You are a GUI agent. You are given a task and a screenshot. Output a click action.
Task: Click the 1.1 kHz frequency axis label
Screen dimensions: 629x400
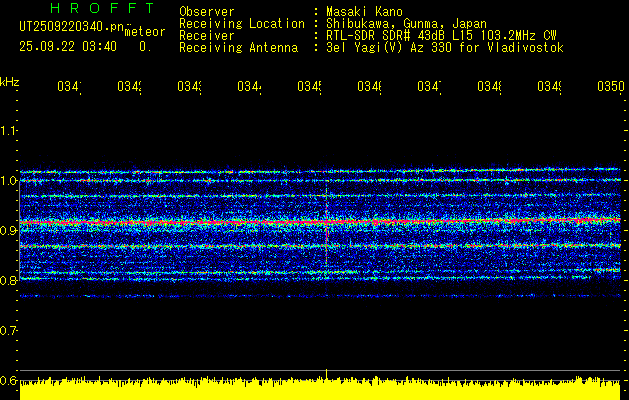(x=9, y=131)
